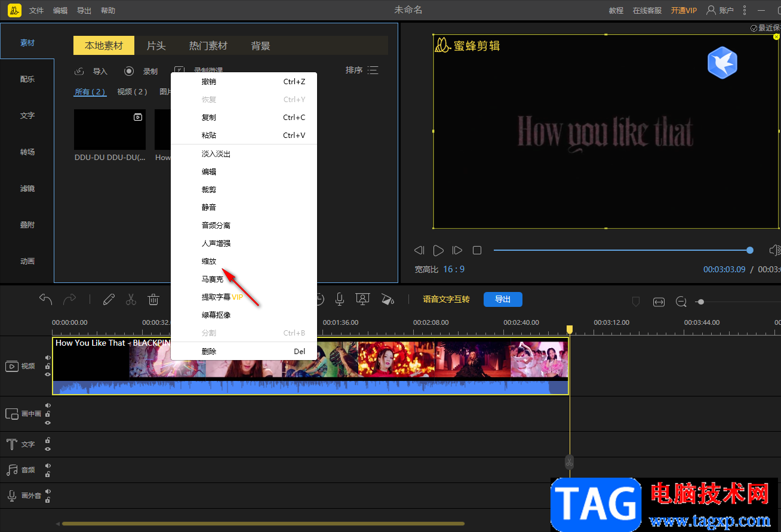
Task: Open the 帮助 menu
Action: 108,11
